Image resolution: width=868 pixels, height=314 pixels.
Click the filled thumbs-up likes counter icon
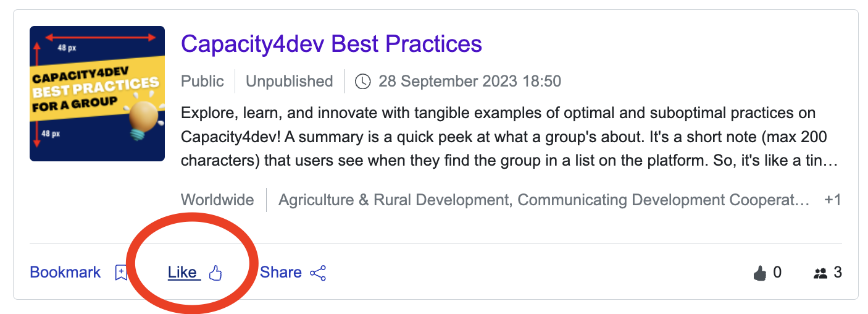760,273
